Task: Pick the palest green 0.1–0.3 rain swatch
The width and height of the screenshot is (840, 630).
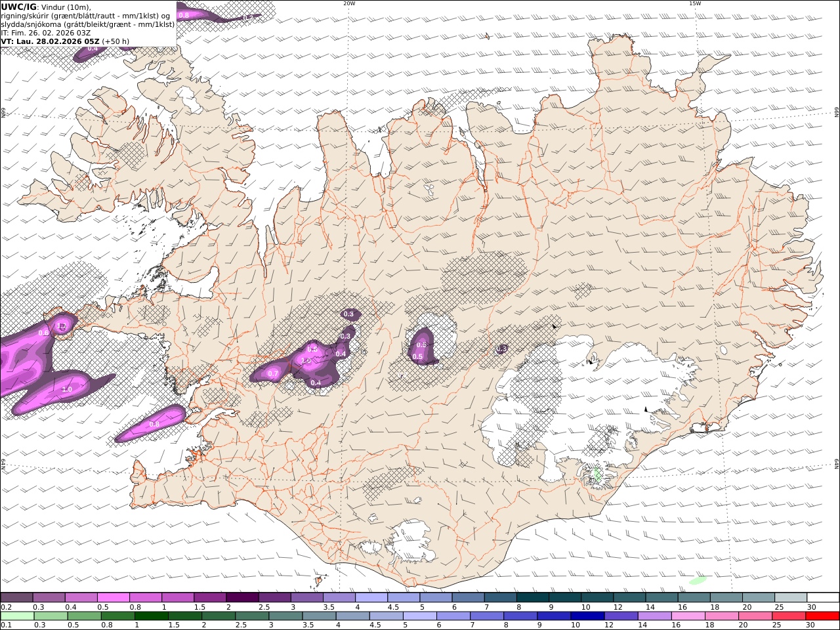Action: (x=17, y=616)
